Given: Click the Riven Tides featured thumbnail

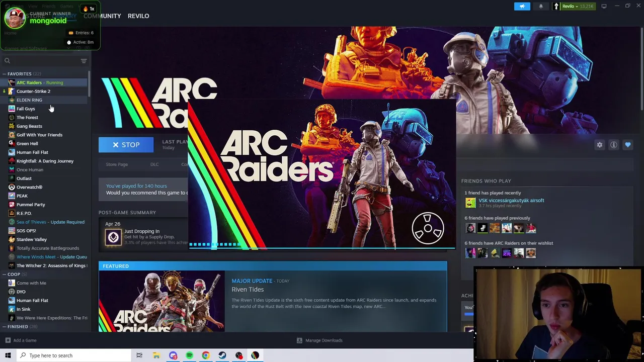Looking at the screenshot, I should point(162,301).
